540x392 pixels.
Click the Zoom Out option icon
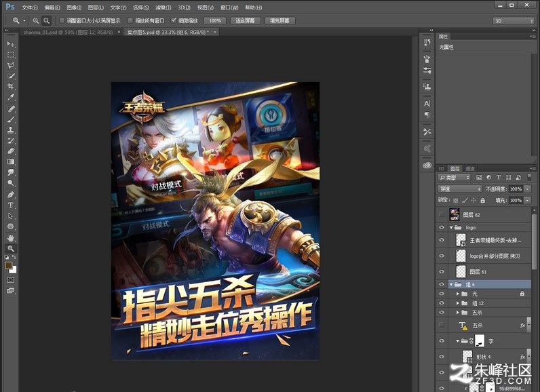click(x=46, y=20)
